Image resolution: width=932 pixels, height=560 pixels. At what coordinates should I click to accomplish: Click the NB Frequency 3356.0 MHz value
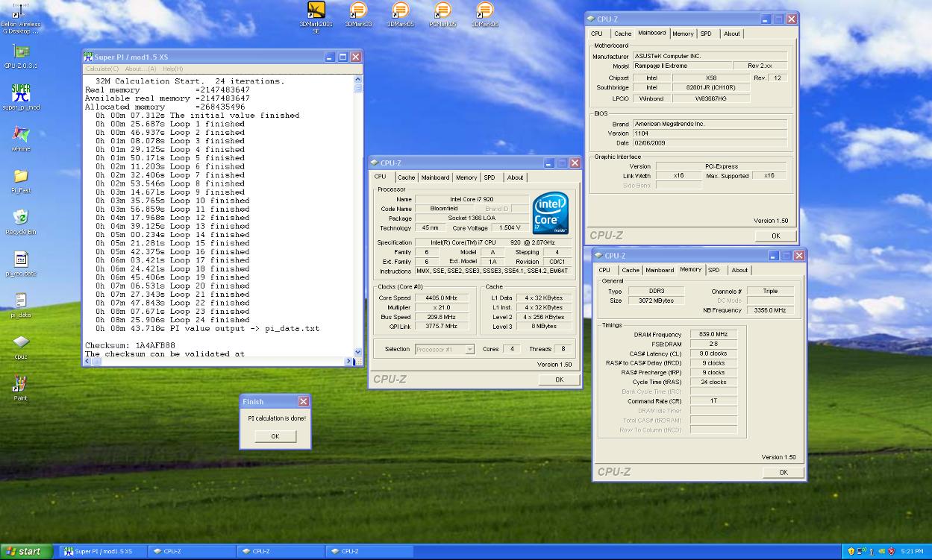(770, 310)
